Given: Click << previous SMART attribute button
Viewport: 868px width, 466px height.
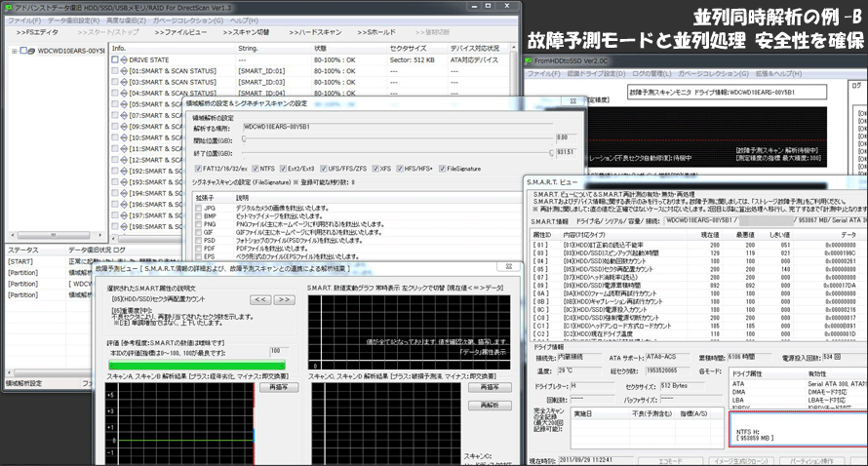Looking at the screenshot, I should [x=260, y=299].
